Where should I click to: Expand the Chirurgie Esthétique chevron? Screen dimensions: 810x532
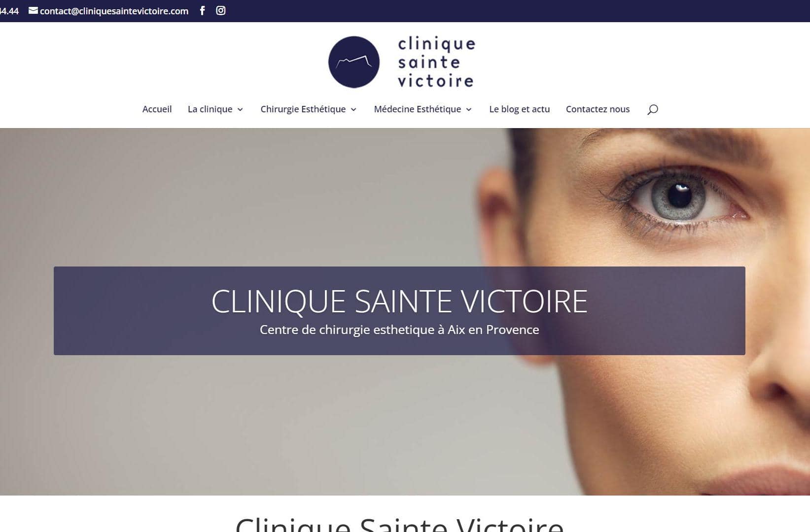[353, 110]
